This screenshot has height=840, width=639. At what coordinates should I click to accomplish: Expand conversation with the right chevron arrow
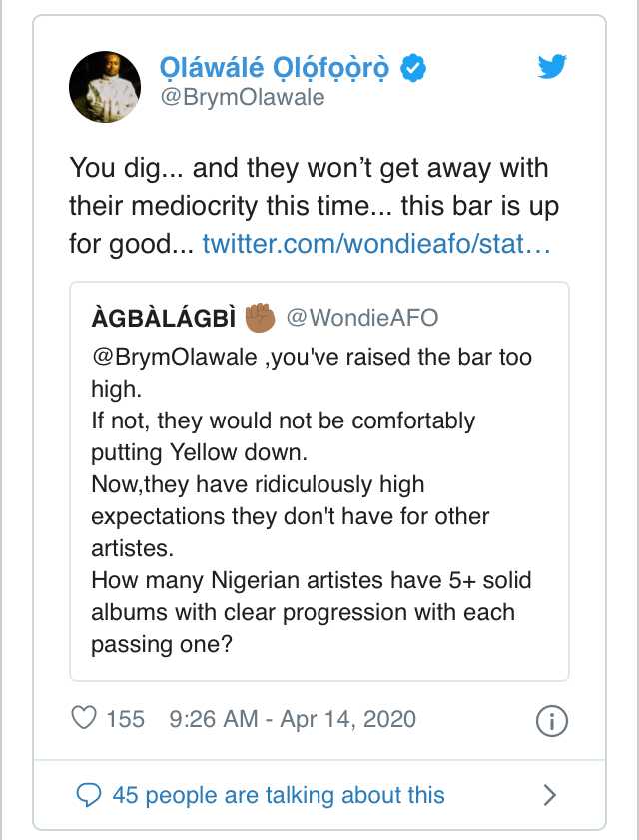coord(549,795)
